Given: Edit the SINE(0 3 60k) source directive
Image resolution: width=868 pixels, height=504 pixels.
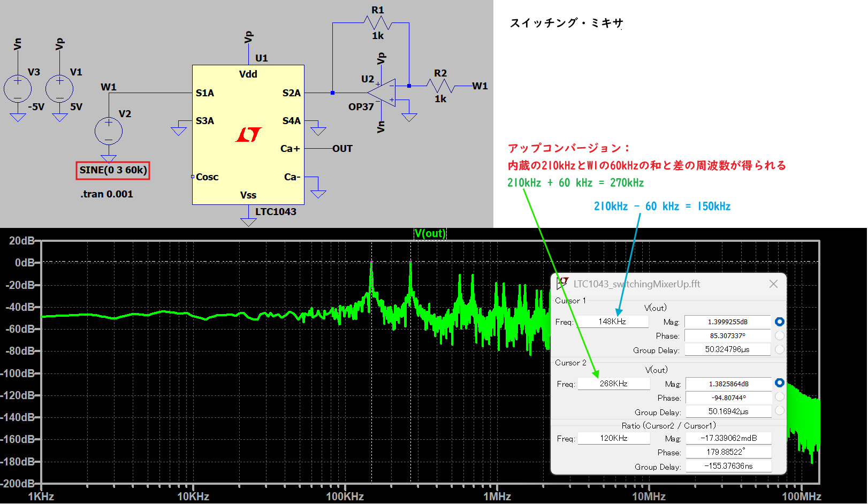Looking at the screenshot, I should click(x=112, y=170).
